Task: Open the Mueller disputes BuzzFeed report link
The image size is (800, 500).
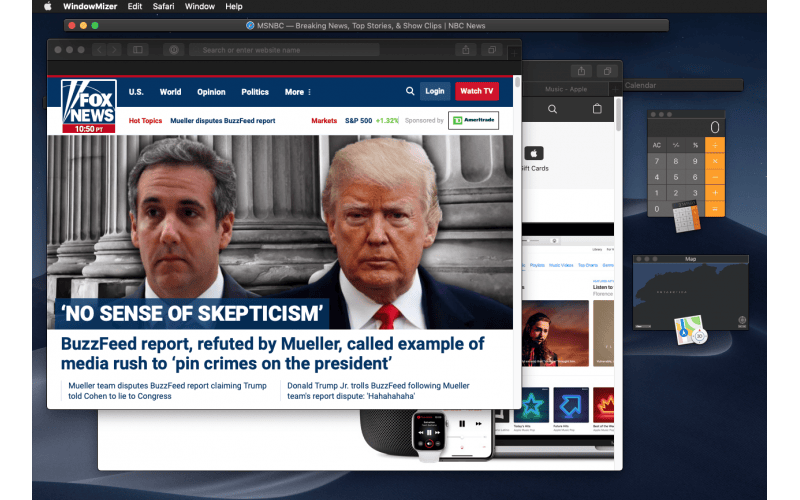Action: coord(222,120)
